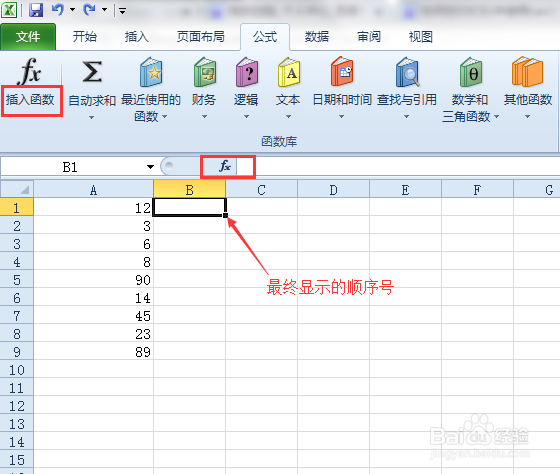Click cell A8 containing 23

(94, 334)
